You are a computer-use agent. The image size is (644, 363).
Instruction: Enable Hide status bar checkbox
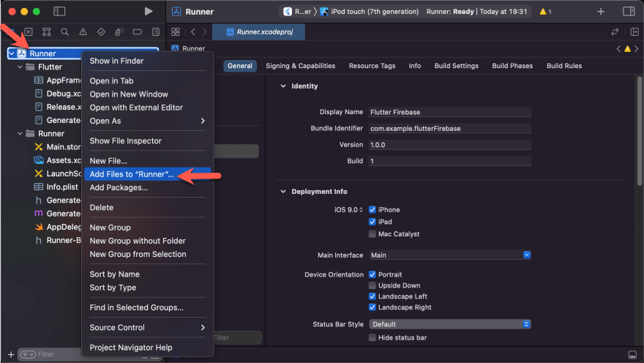click(372, 337)
